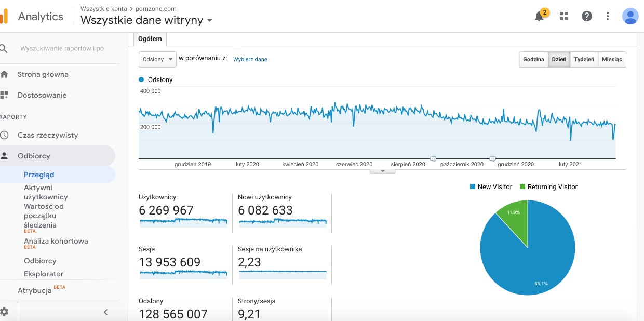Click the user account avatar

coord(630,16)
